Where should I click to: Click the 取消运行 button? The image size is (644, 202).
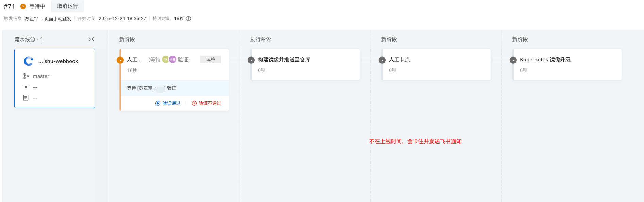(67, 6)
